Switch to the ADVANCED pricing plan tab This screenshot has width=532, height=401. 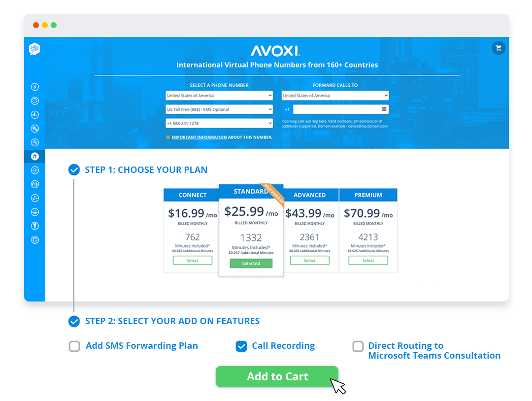[310, 195]
